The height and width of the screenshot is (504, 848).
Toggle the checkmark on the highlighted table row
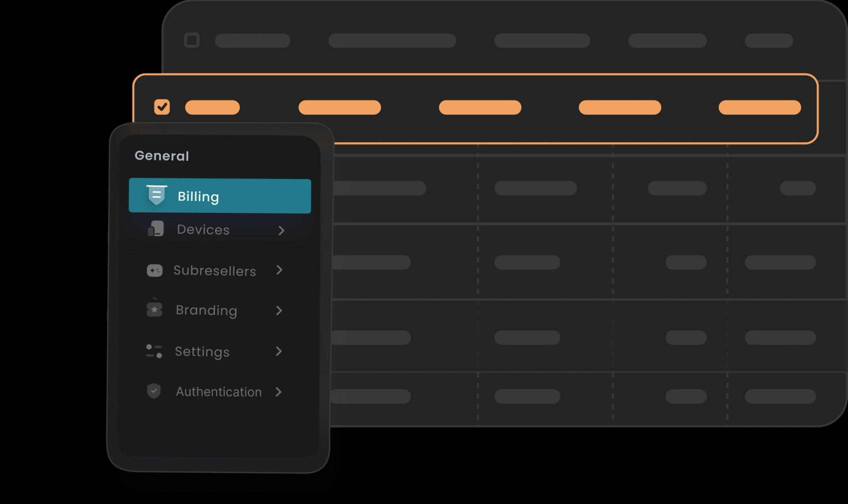click(x=162, y=106)
